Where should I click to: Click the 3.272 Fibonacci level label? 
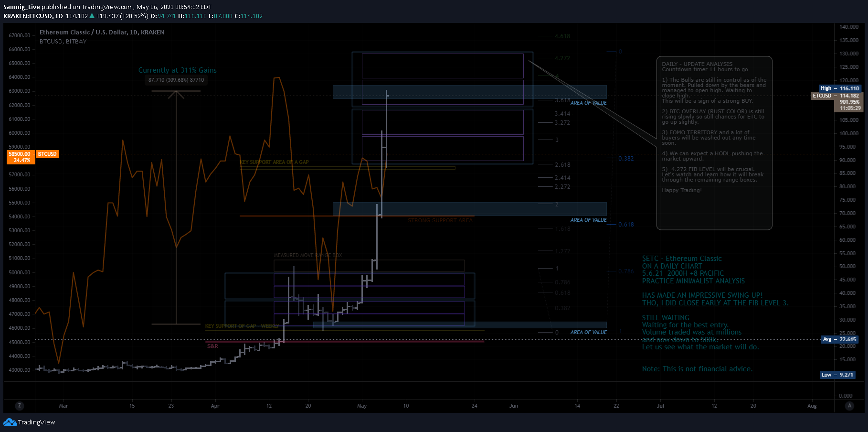tap(562, 123)
